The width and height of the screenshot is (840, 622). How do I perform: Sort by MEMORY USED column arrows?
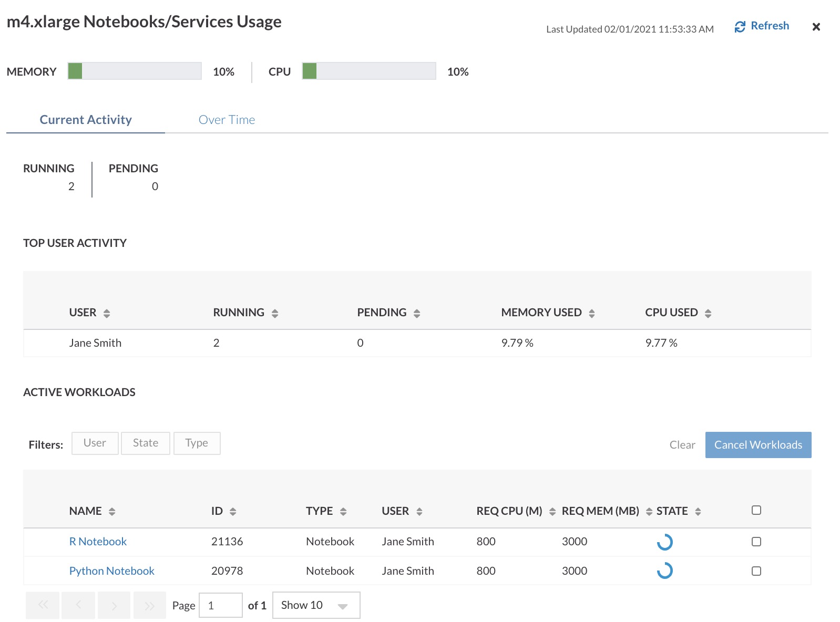(x=592, y=314)
